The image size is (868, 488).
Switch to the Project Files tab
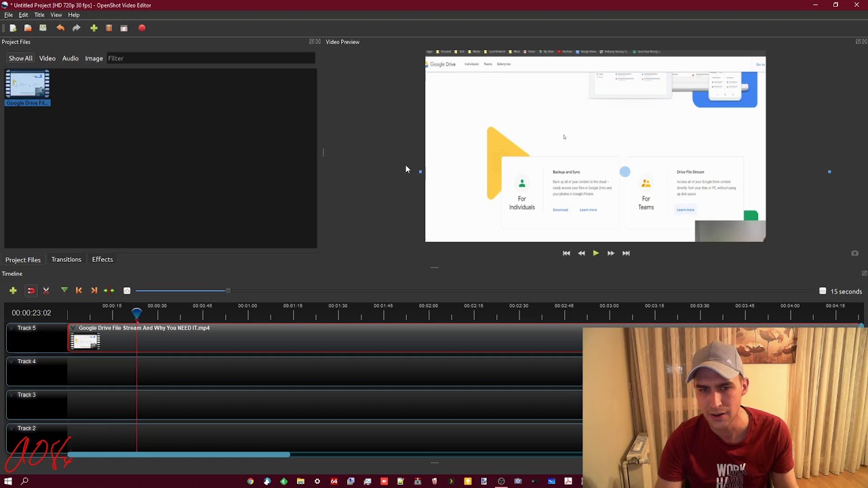23,260
